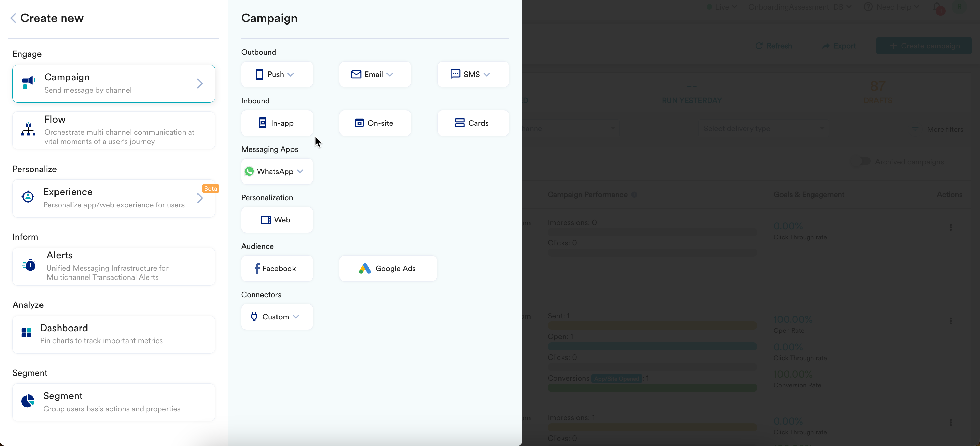Select the Facebook audience option
980x446 pixels.
(x=276, y=268)
